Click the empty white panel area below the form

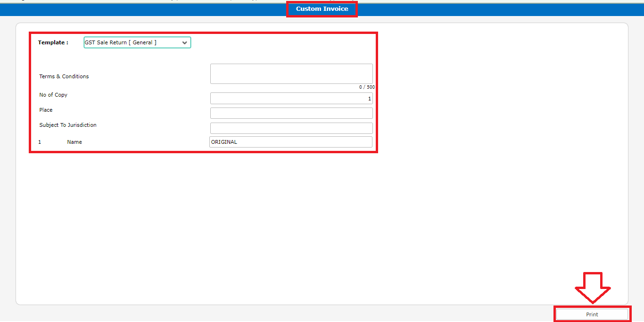pyautogui.click(x=283, y=226)
